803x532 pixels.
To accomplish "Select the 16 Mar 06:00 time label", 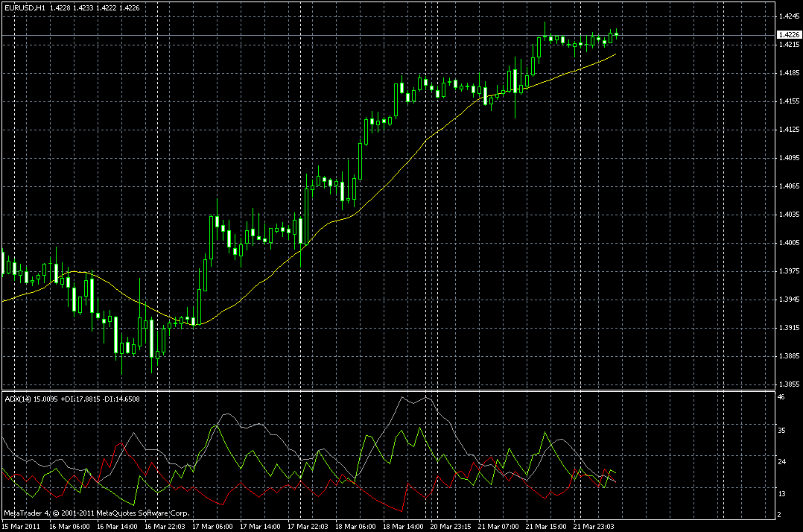I will pyautogui.click(x=70, y=526).
